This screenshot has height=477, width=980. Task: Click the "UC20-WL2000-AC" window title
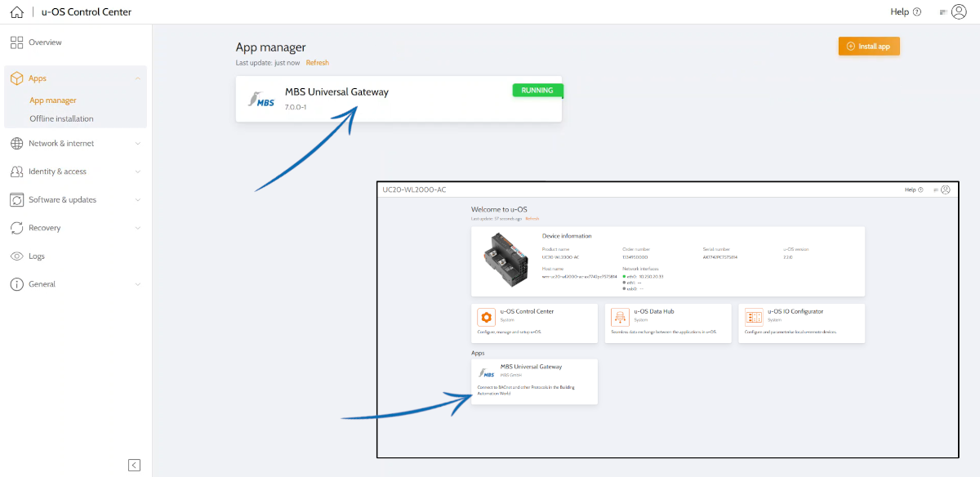click(414, 189)
